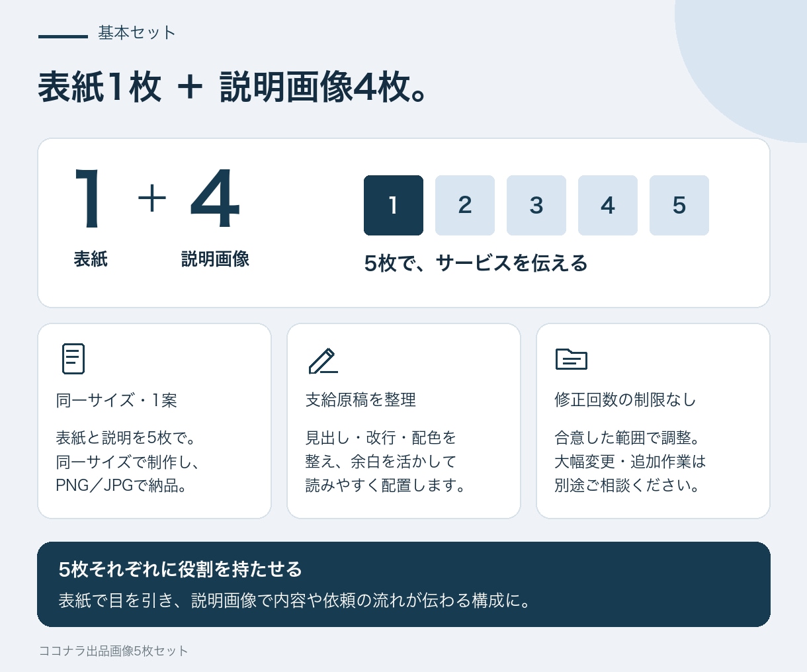Image resolution: width=807 pixels, height=672 pixels.
Task: Click the line 同一サイズで制作し、
Action: tap(128, 462)
